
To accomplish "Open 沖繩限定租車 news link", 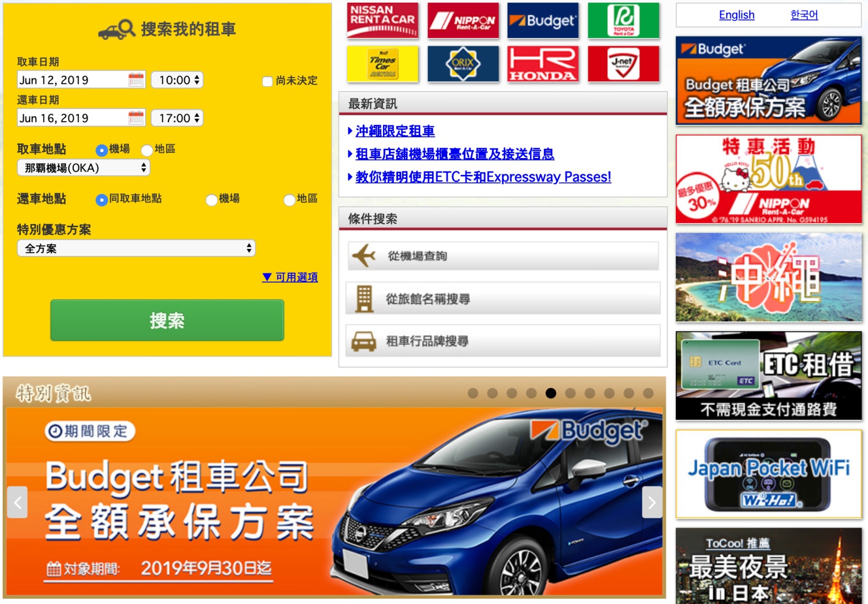I will 395,131.
